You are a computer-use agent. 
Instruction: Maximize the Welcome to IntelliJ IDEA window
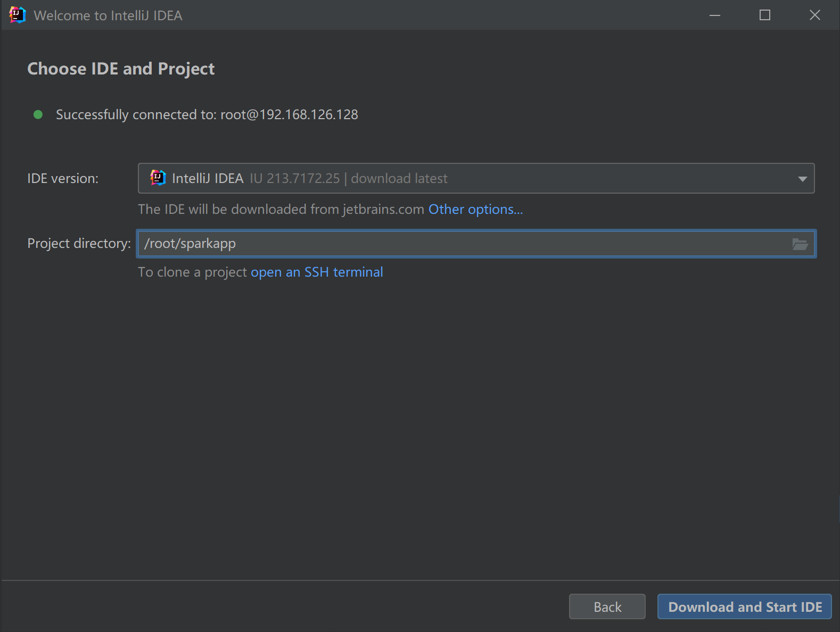point(765,15)
